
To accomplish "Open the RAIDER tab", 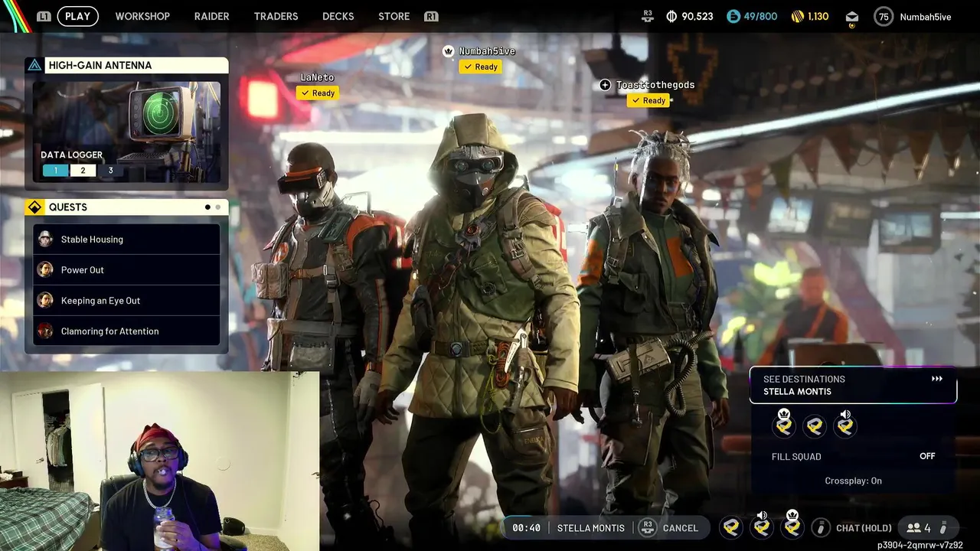I will 211,16.
